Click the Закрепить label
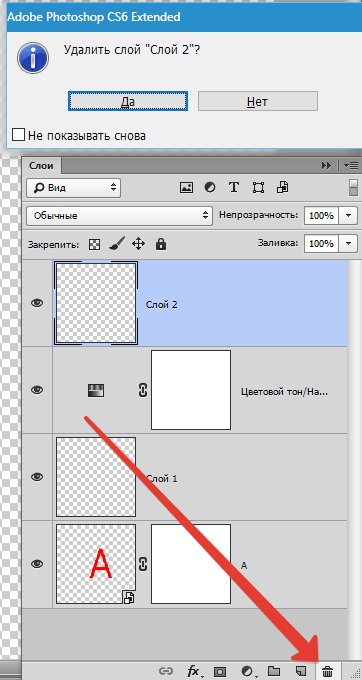 (54, 245)
